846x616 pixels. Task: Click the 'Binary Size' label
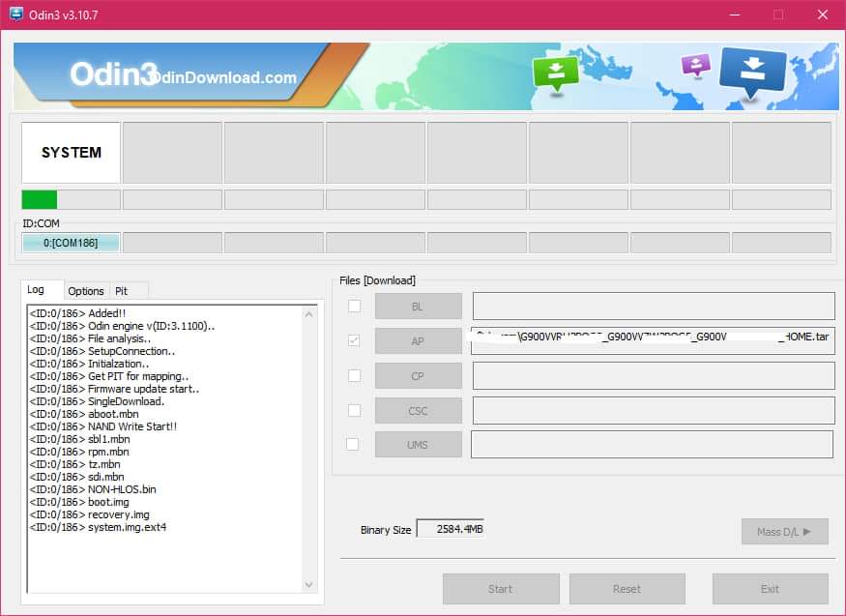point(386,530)
